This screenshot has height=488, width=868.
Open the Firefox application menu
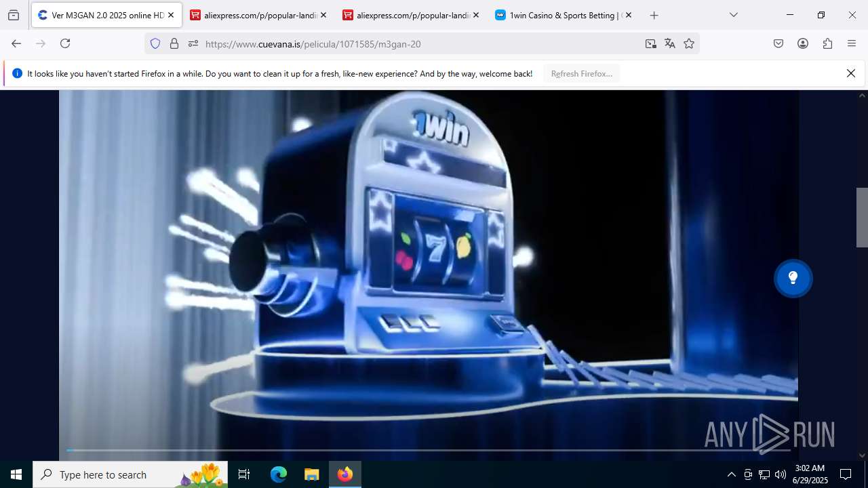pos(852,43)
